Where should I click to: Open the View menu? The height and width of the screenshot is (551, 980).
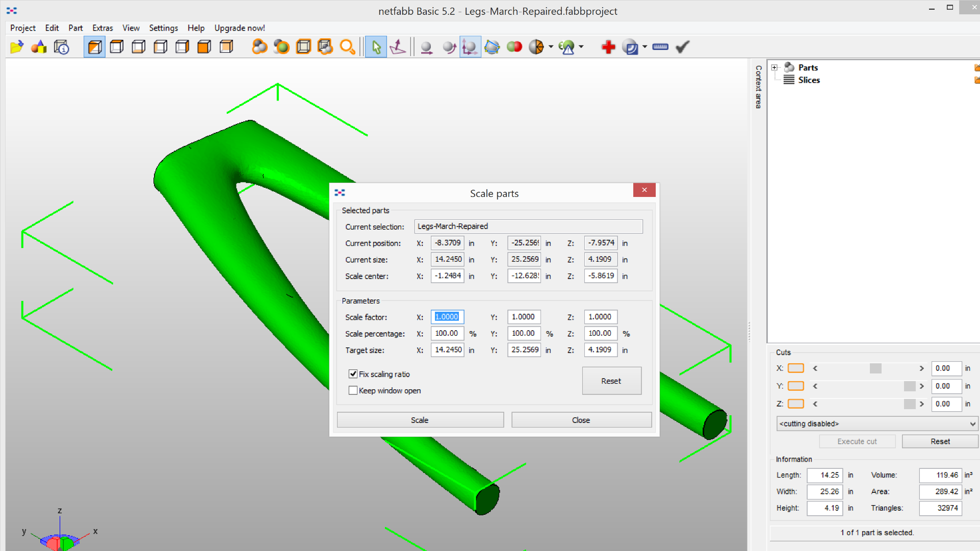tap(131, 28)
